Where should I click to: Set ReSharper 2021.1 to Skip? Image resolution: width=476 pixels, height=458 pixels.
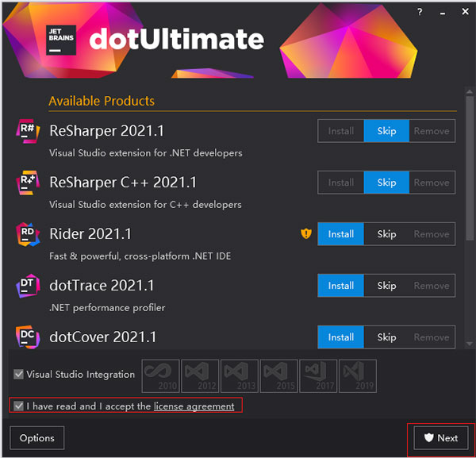pyautogui.click(x=386, y=131)
